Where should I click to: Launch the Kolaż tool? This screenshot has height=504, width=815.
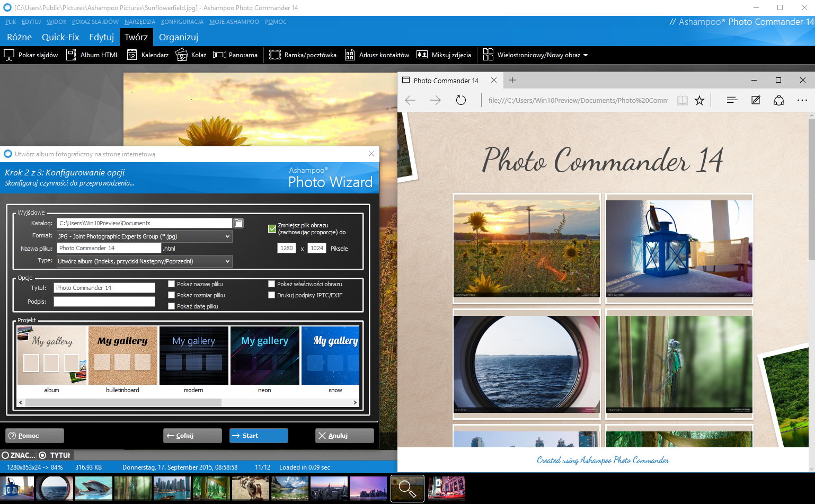coord(191,55)
